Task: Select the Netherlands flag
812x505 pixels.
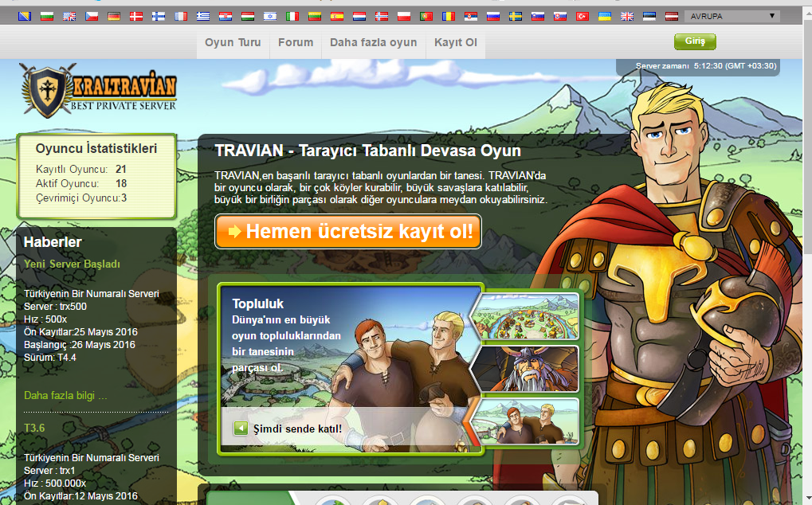Action: coord(359,17)
